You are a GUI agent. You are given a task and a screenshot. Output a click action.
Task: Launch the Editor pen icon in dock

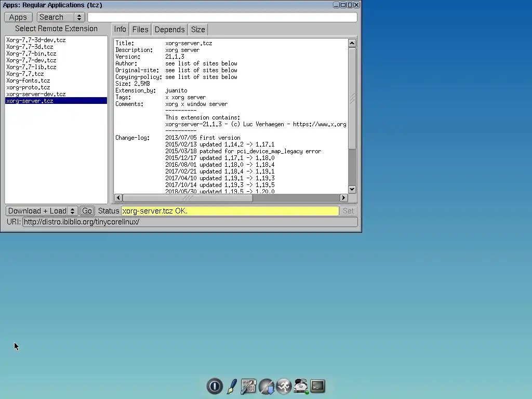point(232,386)
